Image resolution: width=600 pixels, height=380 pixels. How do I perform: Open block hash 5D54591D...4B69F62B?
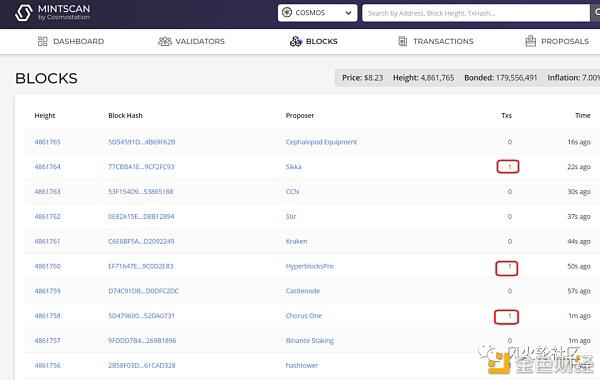coord(142,142)
